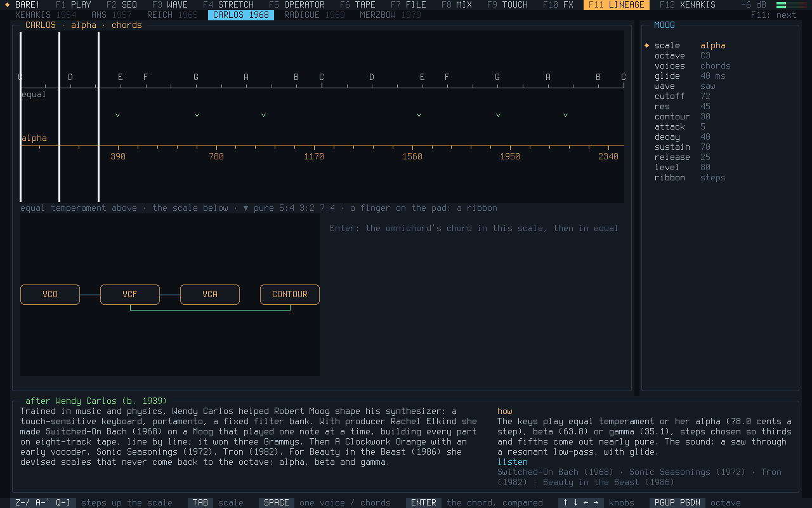Open the F10 FX tab
Image resolution: width=812 pixels, height=508 pixels.
558,4
